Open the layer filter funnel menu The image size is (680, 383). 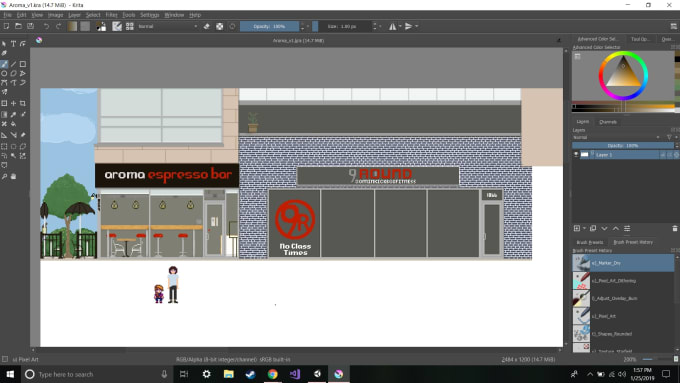tap(669, 137)
